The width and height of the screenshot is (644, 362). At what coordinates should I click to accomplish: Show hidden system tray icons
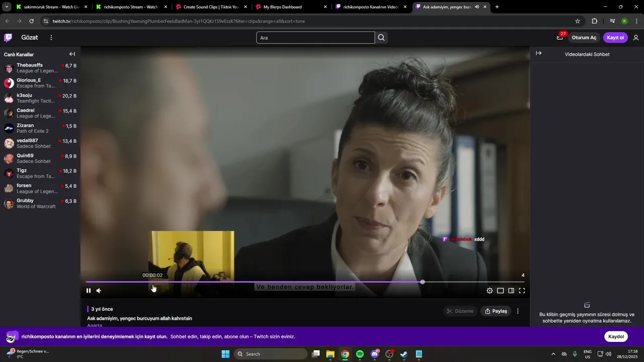point(553,354)
